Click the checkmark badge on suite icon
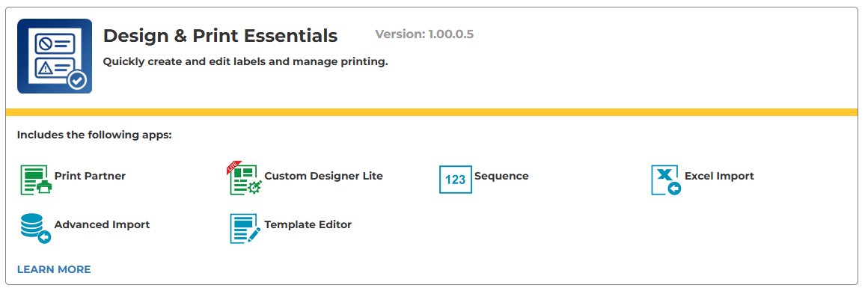The height and width of the screenshot is (291, 868). tap(78, 81)
